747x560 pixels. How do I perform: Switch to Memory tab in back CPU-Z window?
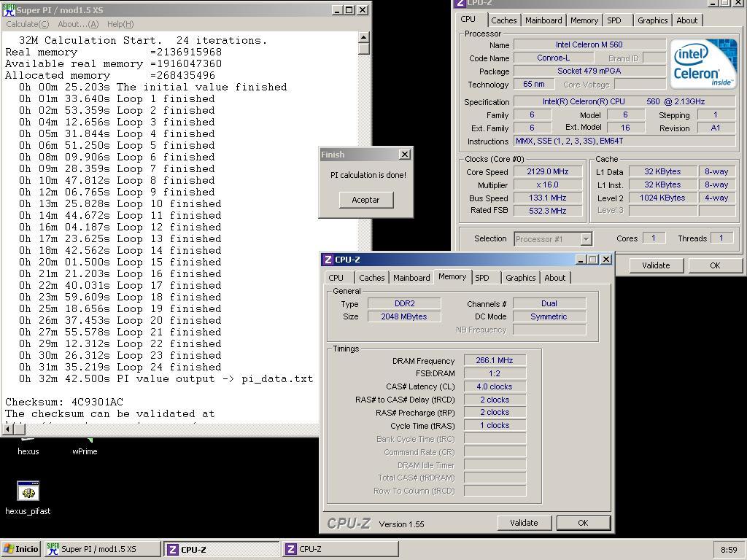584,20
